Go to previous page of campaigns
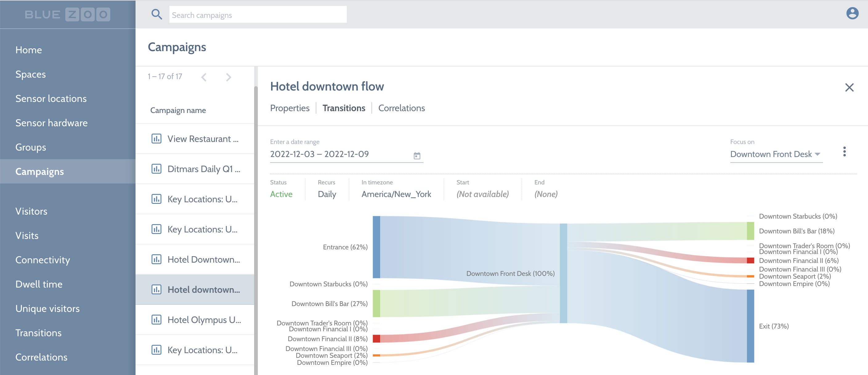868x375 pixels. (204, 77)
